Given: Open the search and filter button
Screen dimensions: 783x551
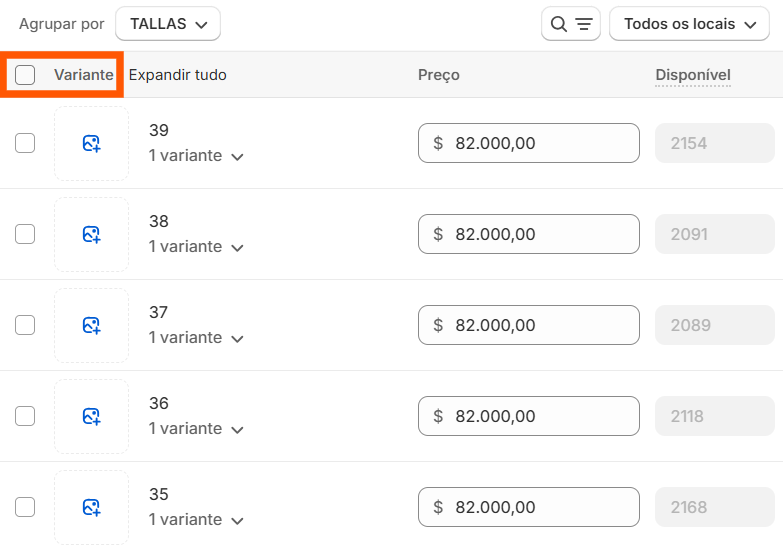Looking at the screenshot, I should point(571,23).
